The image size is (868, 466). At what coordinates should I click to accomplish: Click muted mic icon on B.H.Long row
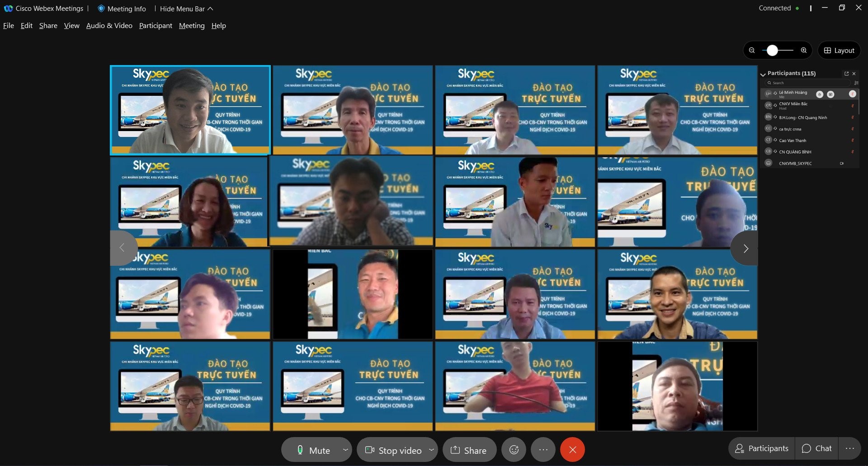(x=853, y=118)
